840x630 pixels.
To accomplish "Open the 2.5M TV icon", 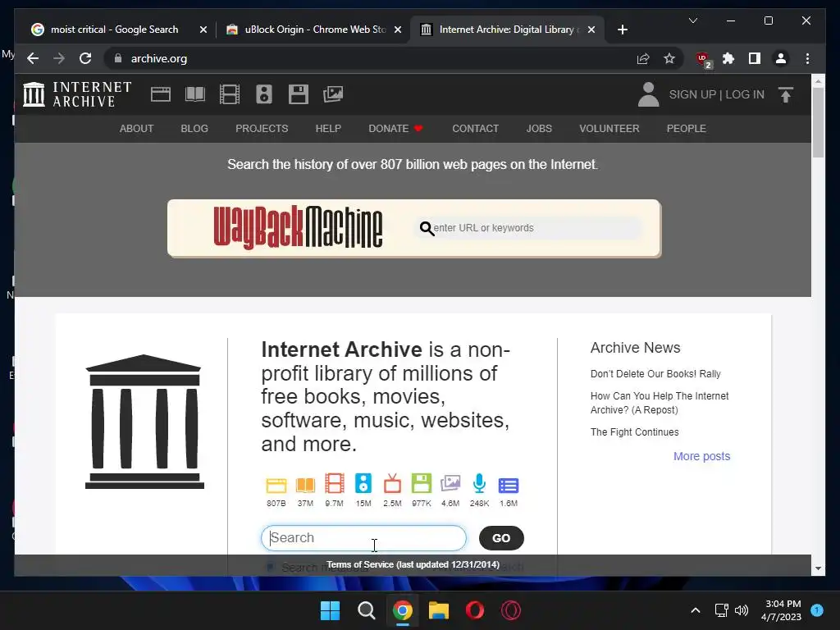I will 392,484.
